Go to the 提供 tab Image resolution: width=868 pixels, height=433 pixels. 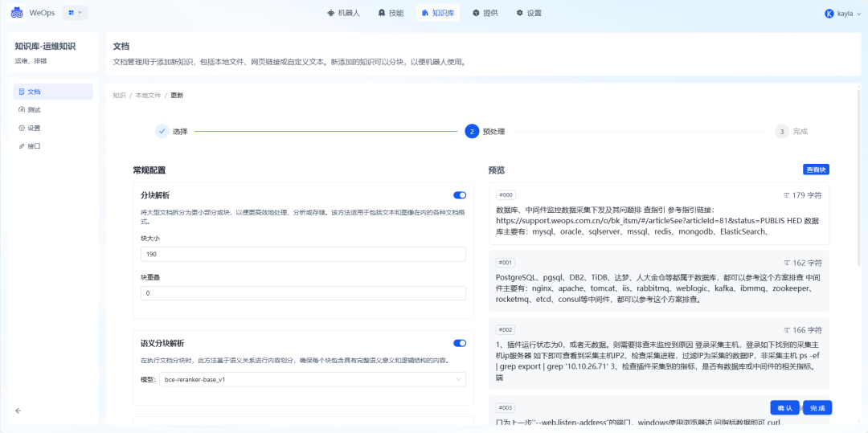(485, 13)
